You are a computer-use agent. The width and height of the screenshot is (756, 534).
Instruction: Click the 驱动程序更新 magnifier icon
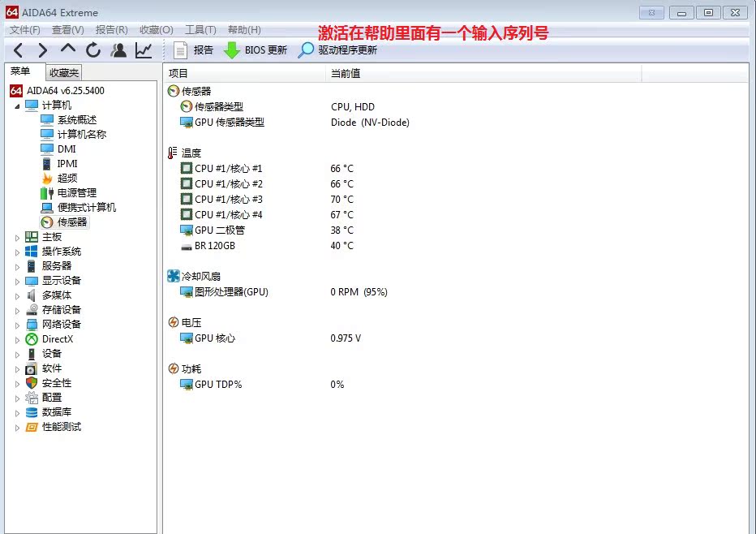point(306,50)
